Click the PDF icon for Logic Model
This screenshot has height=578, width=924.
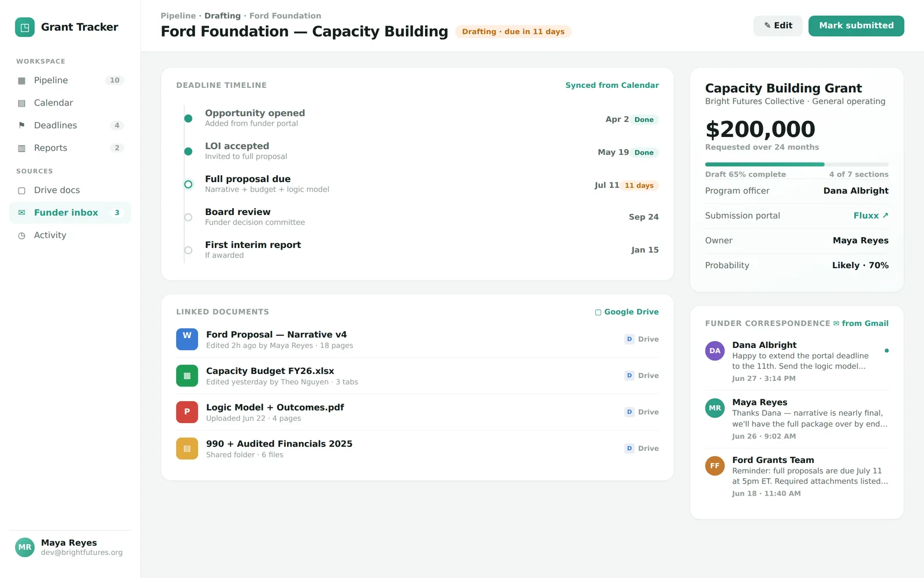187,412
